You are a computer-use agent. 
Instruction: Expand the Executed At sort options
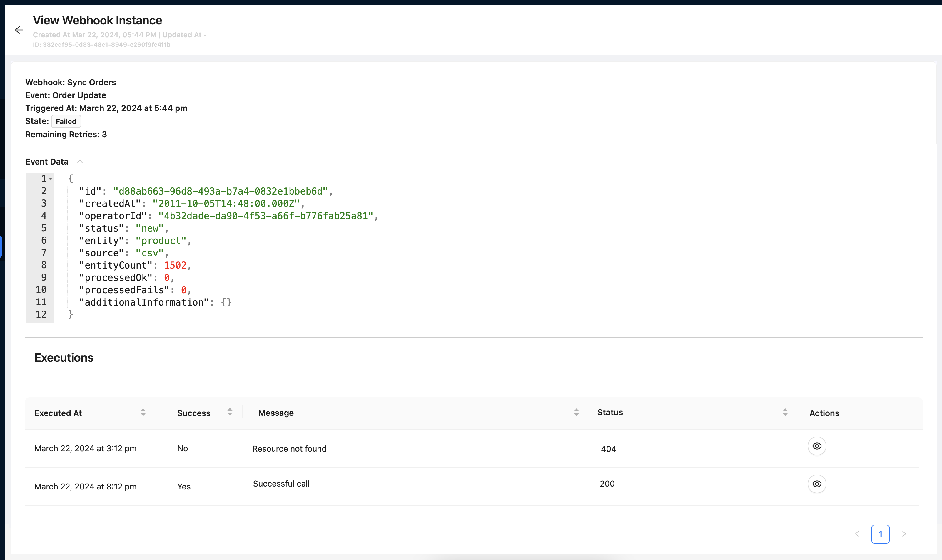coord(143,412)
